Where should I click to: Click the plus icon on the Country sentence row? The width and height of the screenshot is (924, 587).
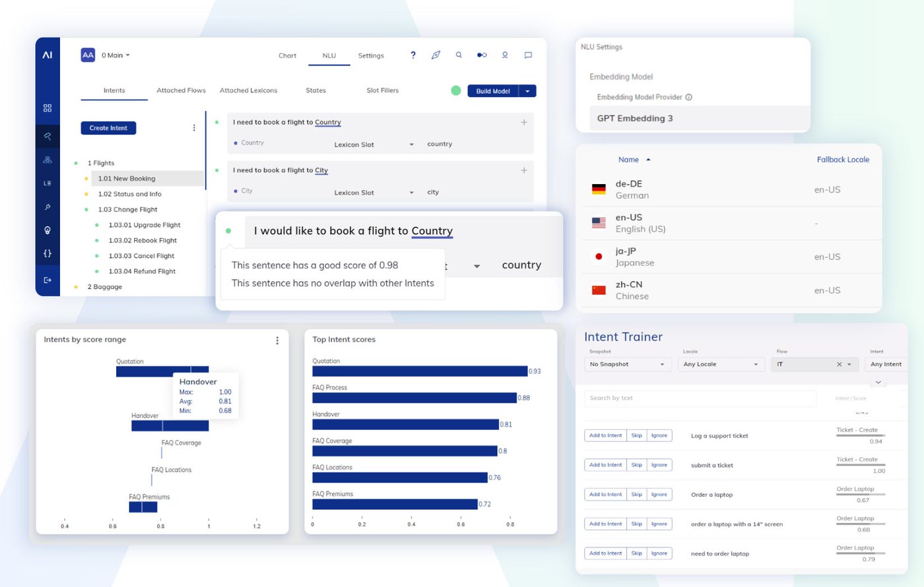point(524,122)
